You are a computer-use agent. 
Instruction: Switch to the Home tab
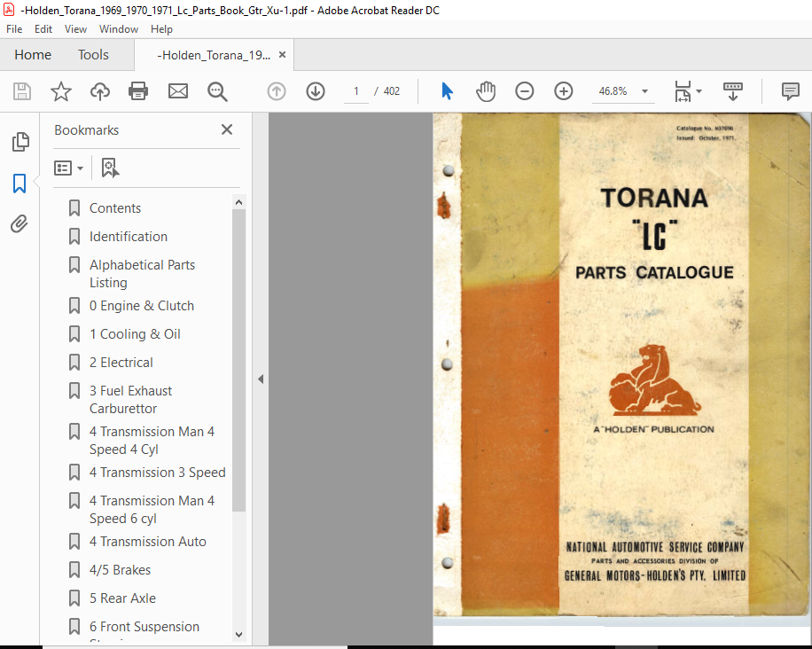(x=33, y=55)
